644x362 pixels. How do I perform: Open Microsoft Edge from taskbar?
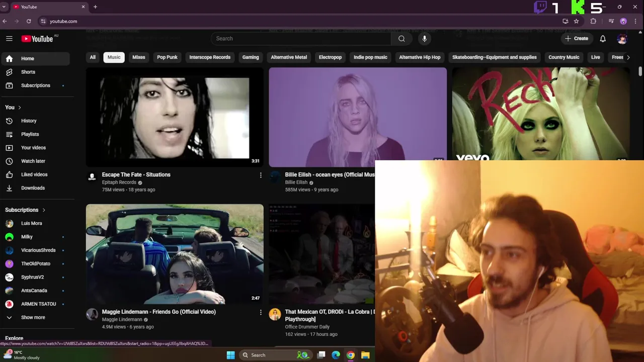pos(336,355)
